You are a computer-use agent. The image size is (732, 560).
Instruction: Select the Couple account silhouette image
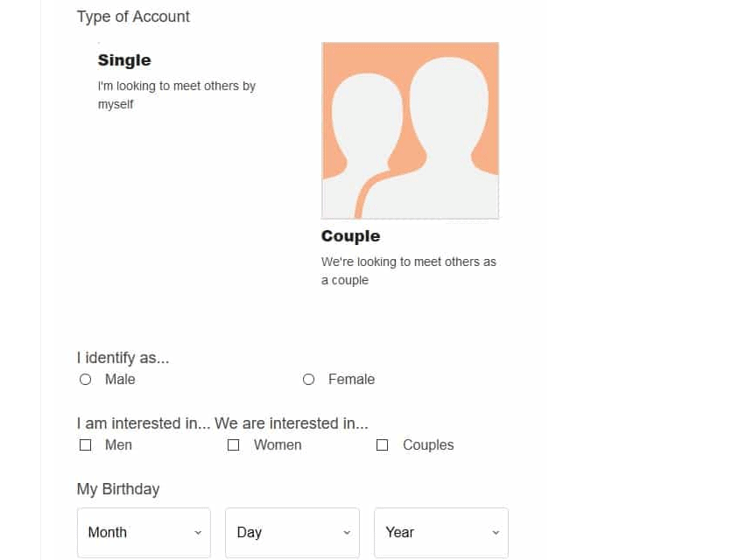click(x=410, y=130)
